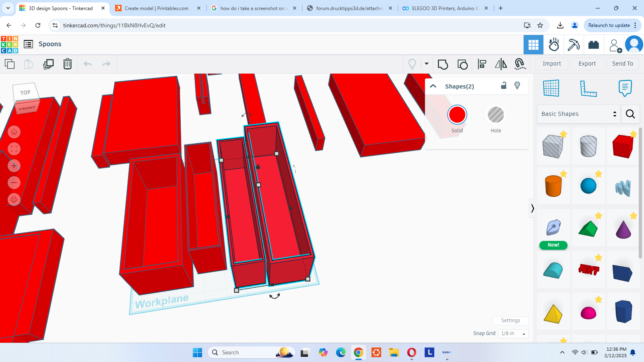The width and height of the screenshot is (644, 362).
Task: Switch to the ELEGOO 3D Printers tab
Action: point(445,8)
